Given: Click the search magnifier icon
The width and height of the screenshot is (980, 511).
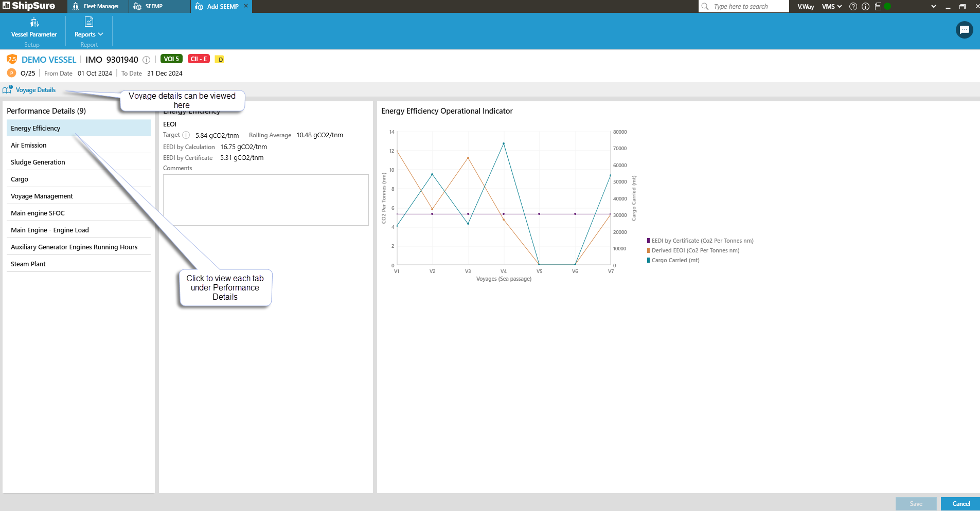Looking at the screenshot, I should coord(705,6).
